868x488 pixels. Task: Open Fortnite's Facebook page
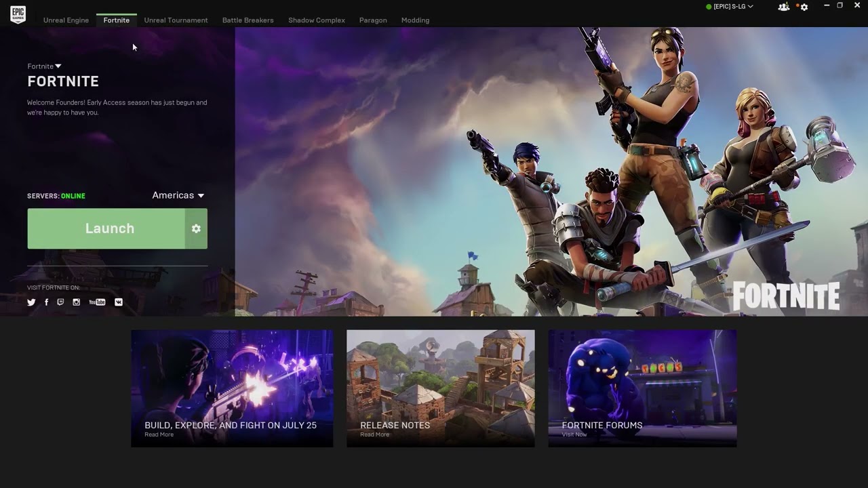(x=46, y=302)
